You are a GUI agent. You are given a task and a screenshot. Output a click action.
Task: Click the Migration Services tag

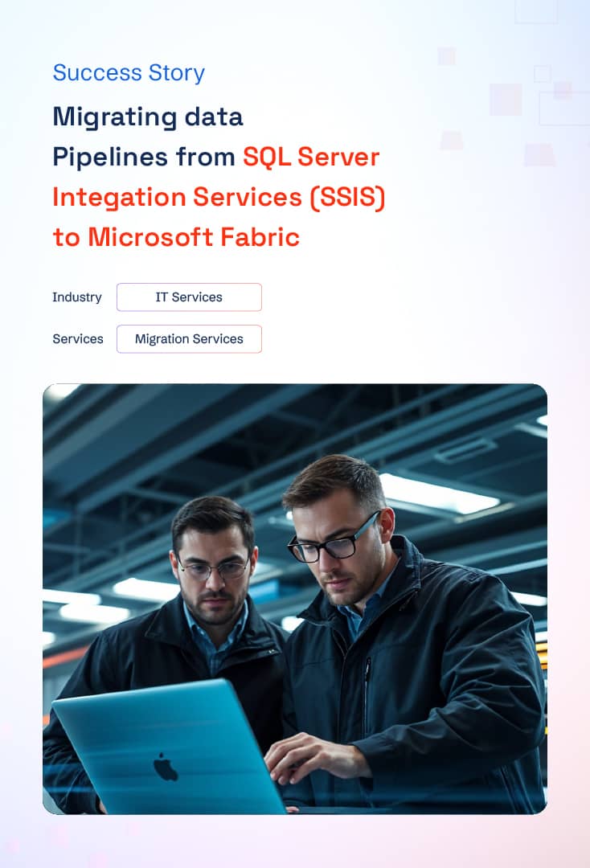[189, 339]
